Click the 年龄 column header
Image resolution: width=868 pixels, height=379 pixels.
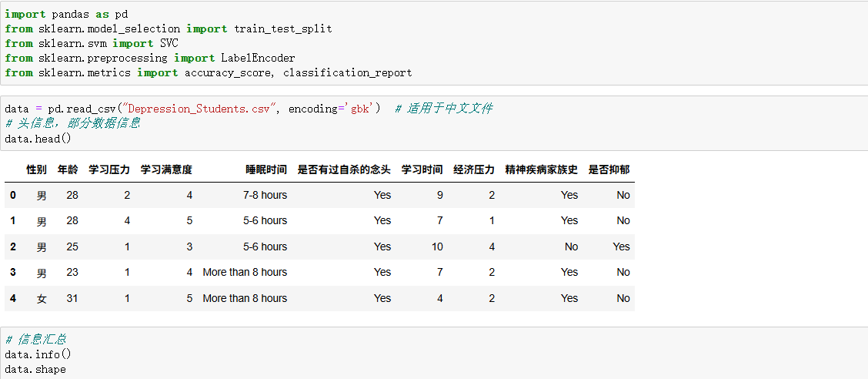coord(68,169)
